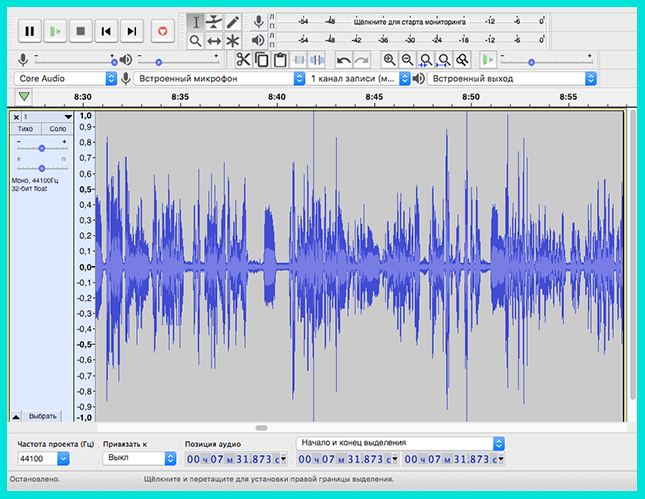Viewport: 645px width, 499px height.
Task: Click the Silence audio icon
Action: point(317,60)
